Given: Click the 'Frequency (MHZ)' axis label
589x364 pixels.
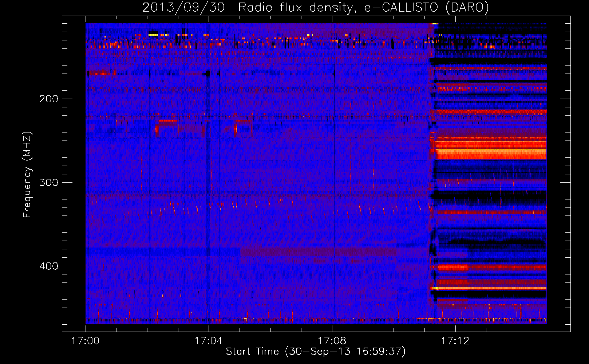Looking at the screenshot, I should click(x=27, y=174).
